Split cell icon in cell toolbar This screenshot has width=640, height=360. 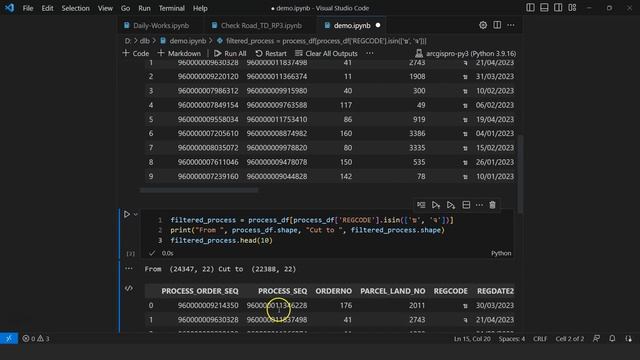click(x=466, y=205)
